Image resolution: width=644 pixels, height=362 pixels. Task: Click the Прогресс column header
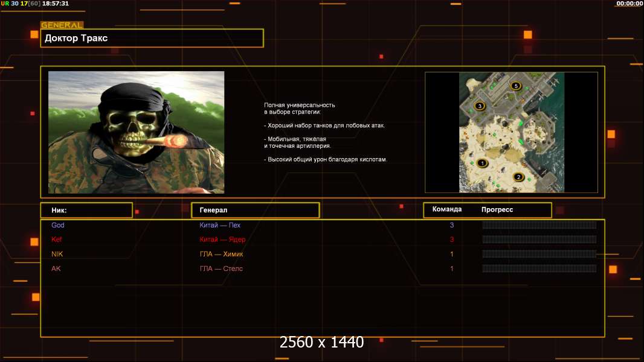[x=497, y=209]
